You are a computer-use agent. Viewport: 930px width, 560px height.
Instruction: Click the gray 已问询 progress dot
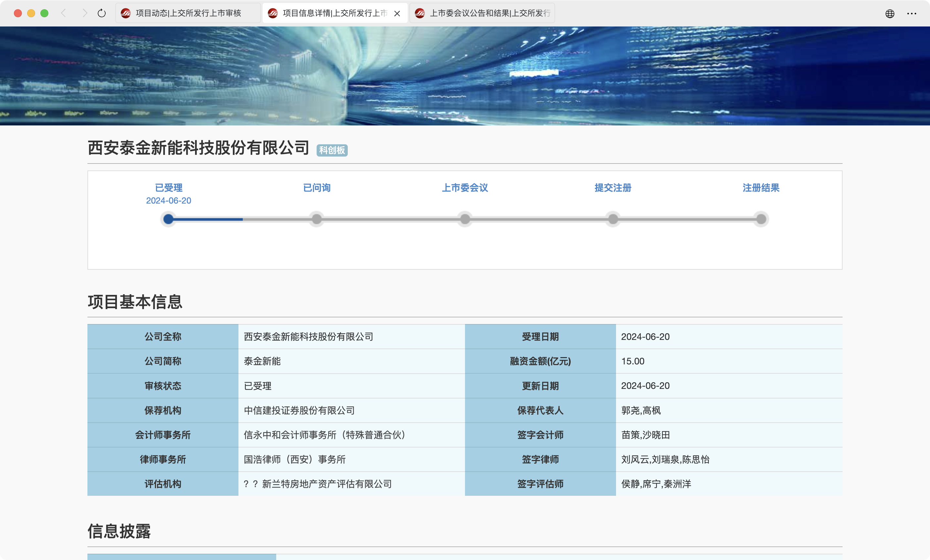coord(317,219)
